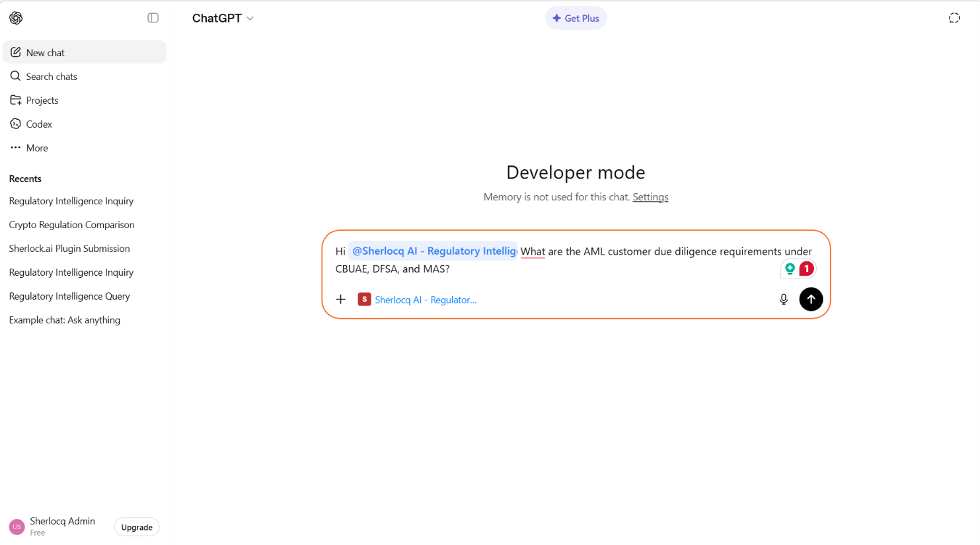Image resolution: width=980 pixels, height=545 pixels.
Task: Start a New chat
Action: (x=85, y=52)
